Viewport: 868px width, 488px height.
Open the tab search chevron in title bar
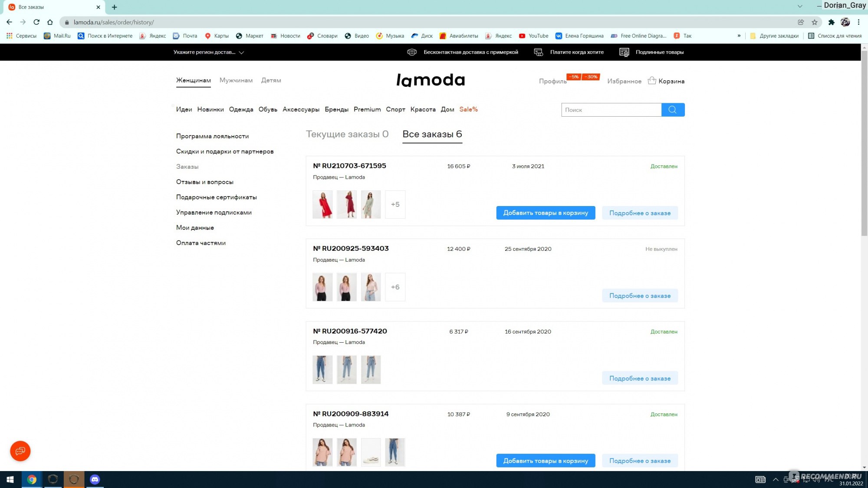pyautogui.click(x=799, y=7)
